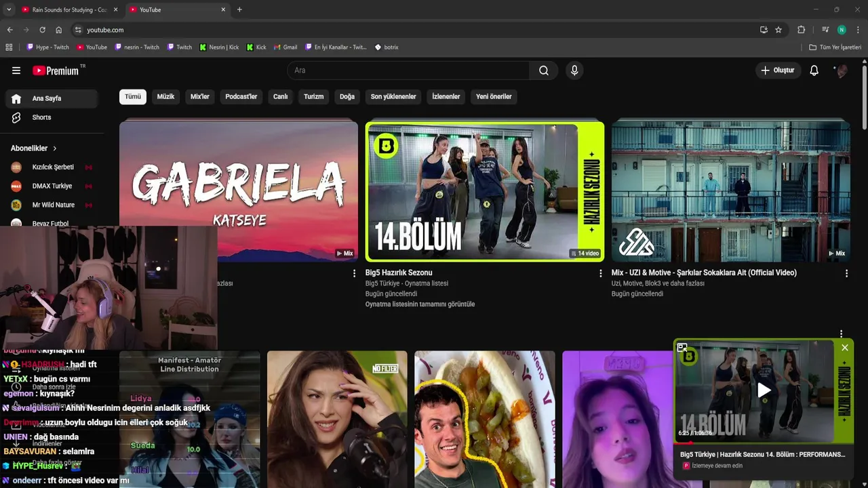Open more options for Big5 Hazırlık Sezonu
Image resolution: width=868 pixels, height=488 pixels.
coord(600,273)
